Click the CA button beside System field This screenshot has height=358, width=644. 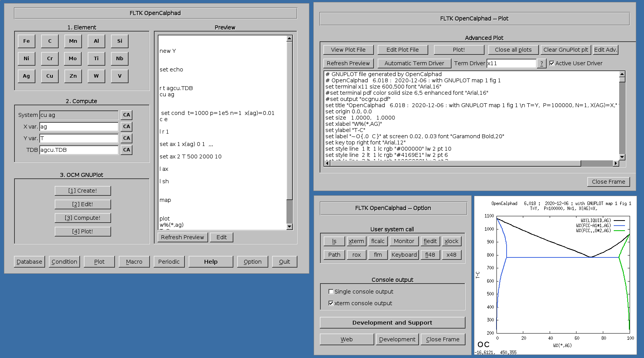(x=127, y=115)
